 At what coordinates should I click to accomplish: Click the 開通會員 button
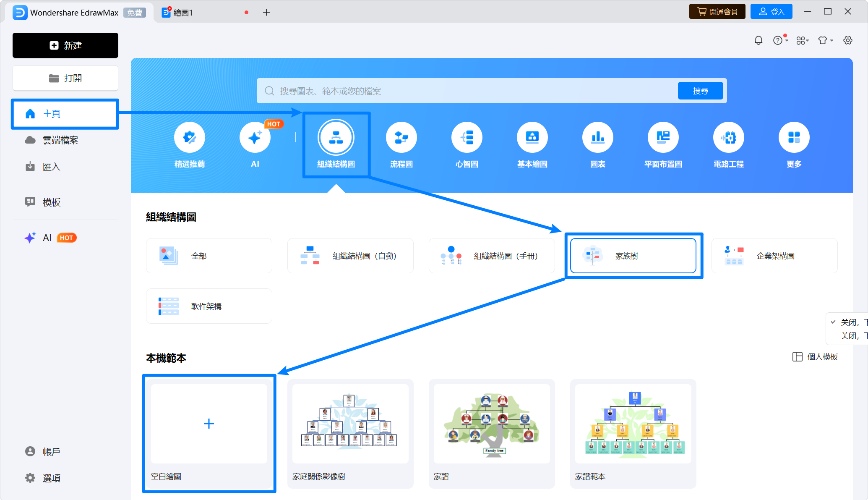pyautogui.click(x=717, y=12)
